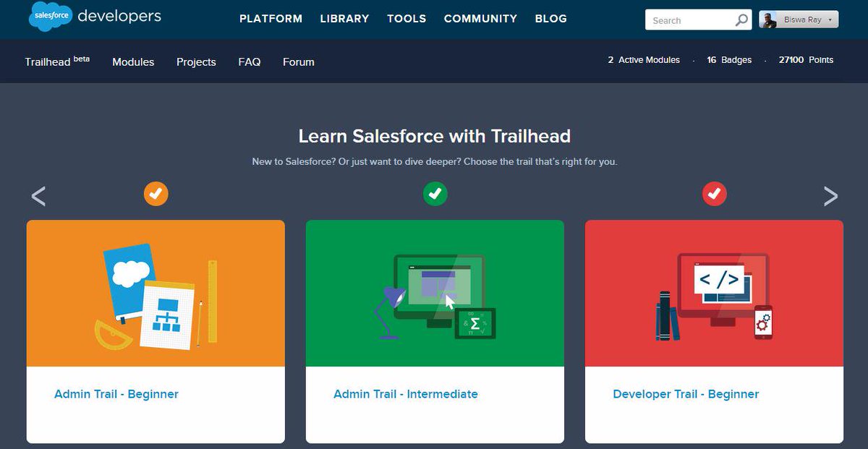Screen dimensions: 868x449
Task: Open the FAQ page
Action: click(x=250, y=62)
